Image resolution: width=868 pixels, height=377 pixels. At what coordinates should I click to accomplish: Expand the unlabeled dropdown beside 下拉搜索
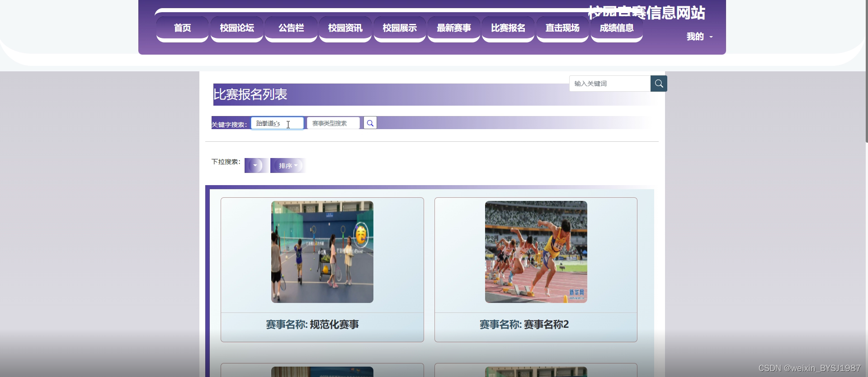click(x=255, y=166)
